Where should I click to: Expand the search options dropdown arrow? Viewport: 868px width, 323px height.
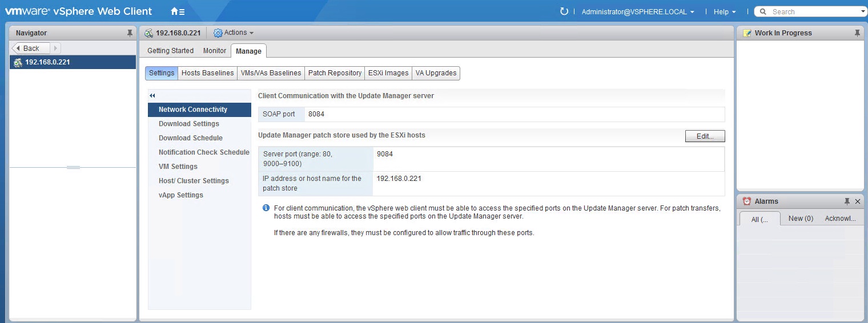point(863,11)
